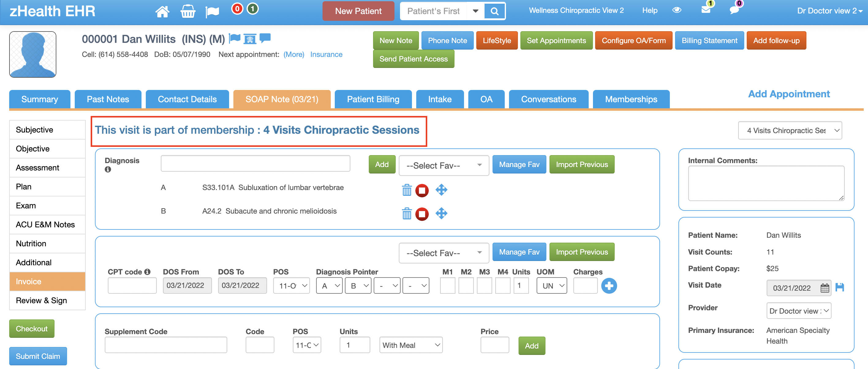
Task: Click the envelope messages icon
Action: point(706,10)
